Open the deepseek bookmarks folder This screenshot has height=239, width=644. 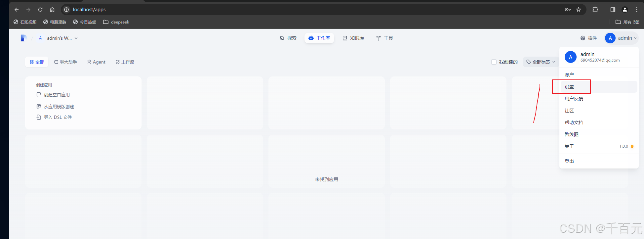coord(116,22)
